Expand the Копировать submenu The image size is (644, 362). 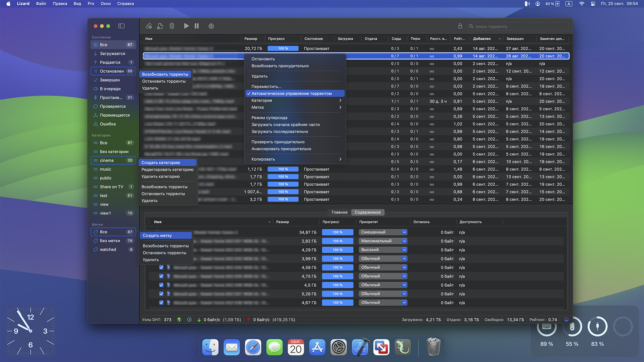(295, 159)
